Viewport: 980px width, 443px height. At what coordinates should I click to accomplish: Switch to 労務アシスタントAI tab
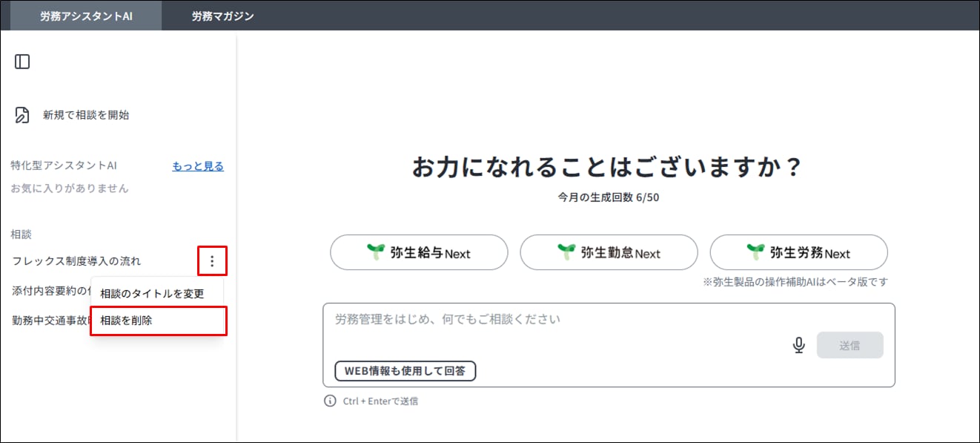[x=86, y=16]
